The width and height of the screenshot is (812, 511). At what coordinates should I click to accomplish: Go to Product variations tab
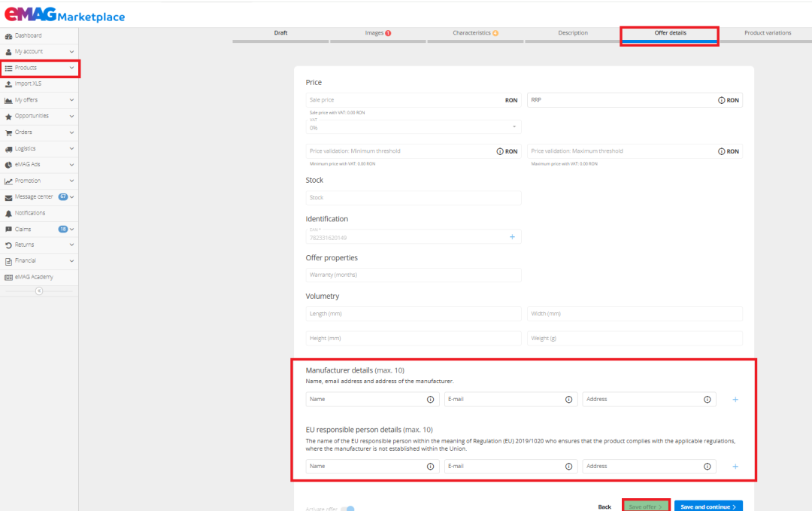(x=768, y=34)
